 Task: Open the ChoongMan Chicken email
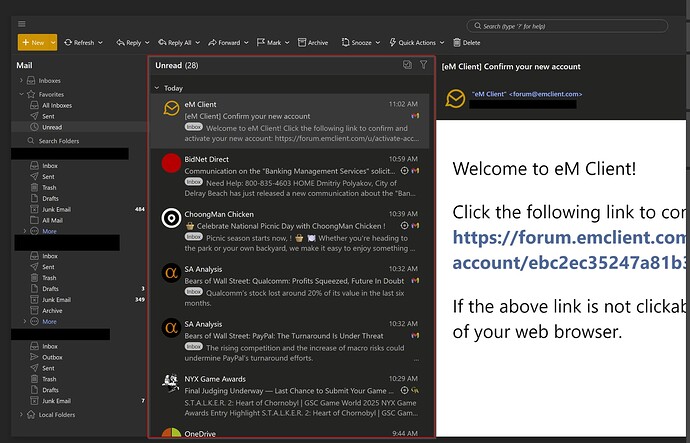(x=290, y=231)
